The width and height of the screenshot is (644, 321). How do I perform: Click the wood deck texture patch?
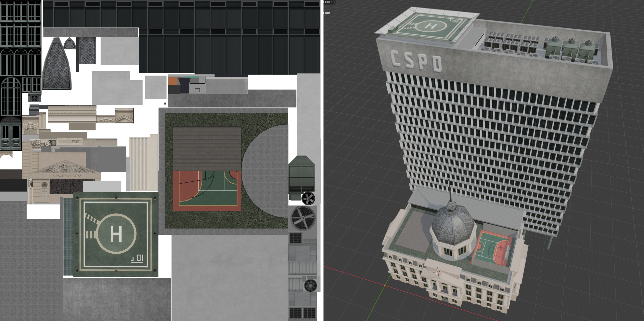pyautogui.click(x=207, y=149)
